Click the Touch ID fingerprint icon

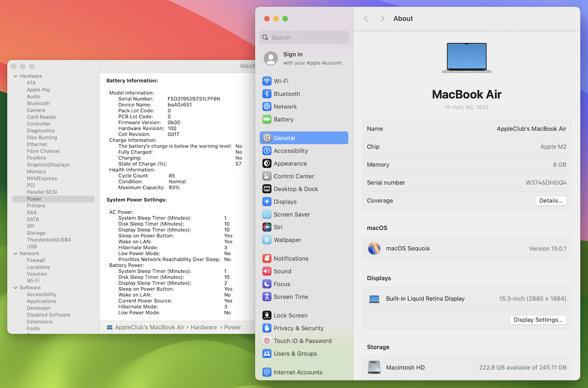(x=267, y=341)
